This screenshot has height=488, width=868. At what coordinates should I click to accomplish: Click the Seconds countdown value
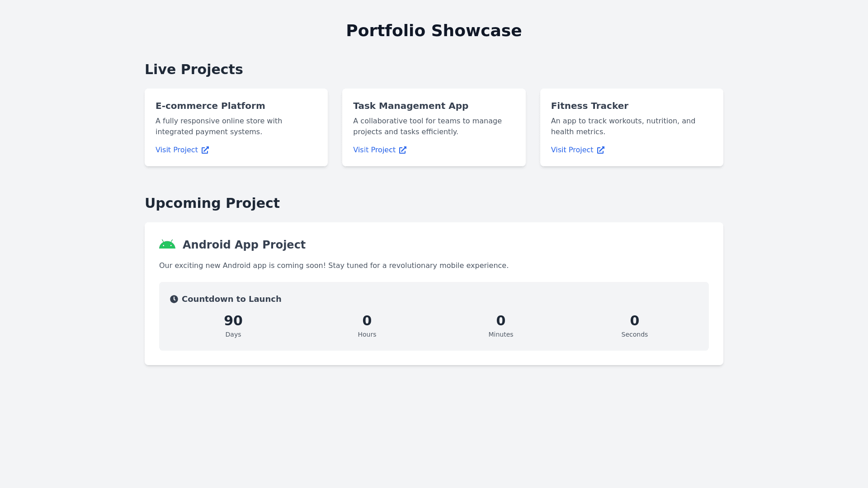(x=635, y=321)
